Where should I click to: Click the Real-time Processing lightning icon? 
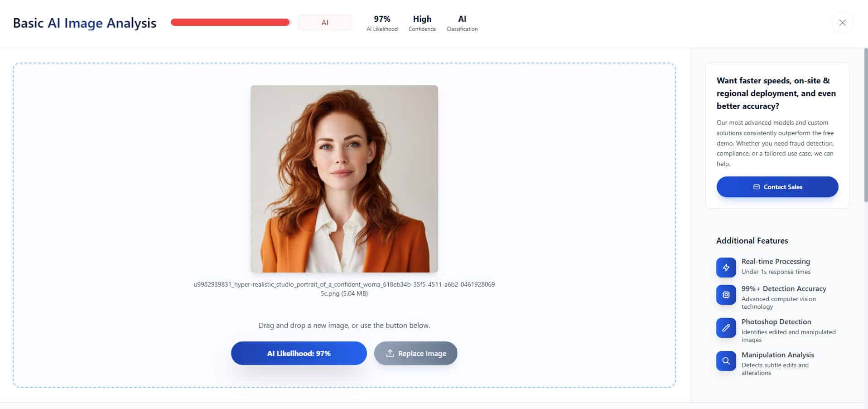pyautogui.click(x=726, y=267)
